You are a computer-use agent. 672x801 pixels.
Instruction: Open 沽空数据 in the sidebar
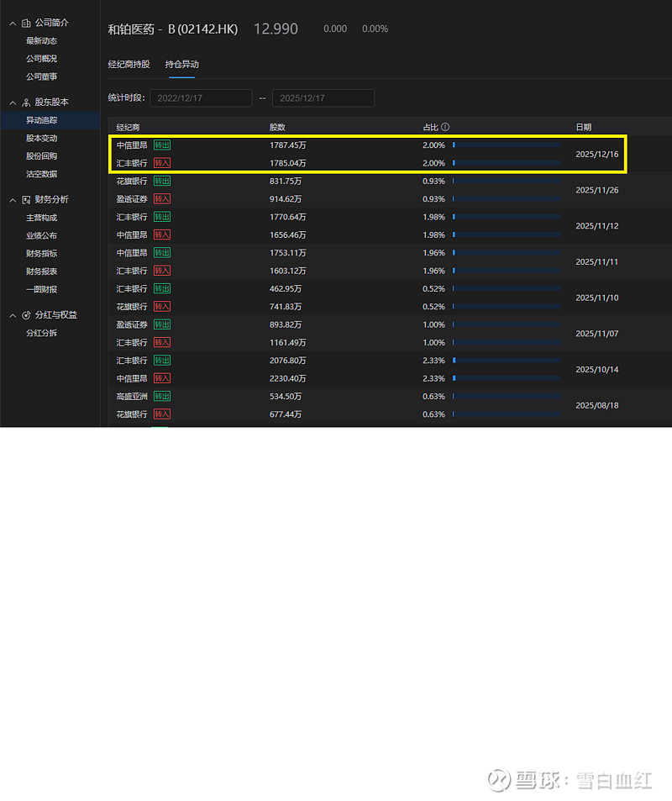41,174
